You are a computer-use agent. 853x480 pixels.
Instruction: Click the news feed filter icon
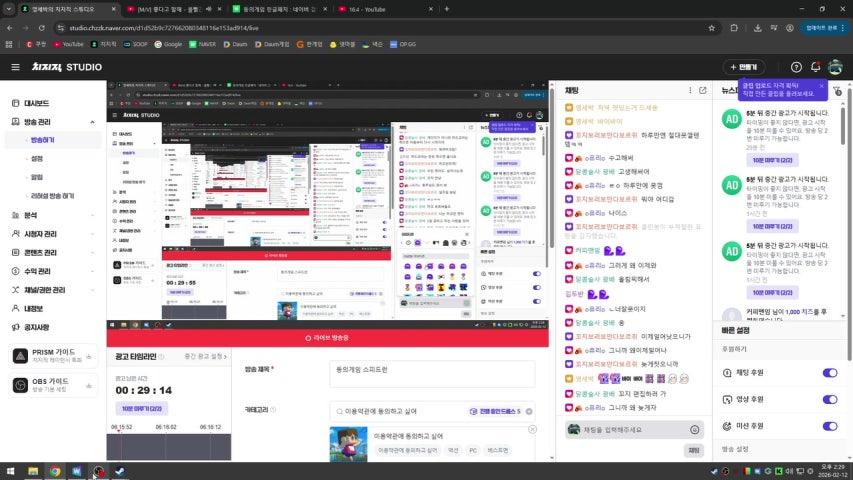(x=838, y=91)
